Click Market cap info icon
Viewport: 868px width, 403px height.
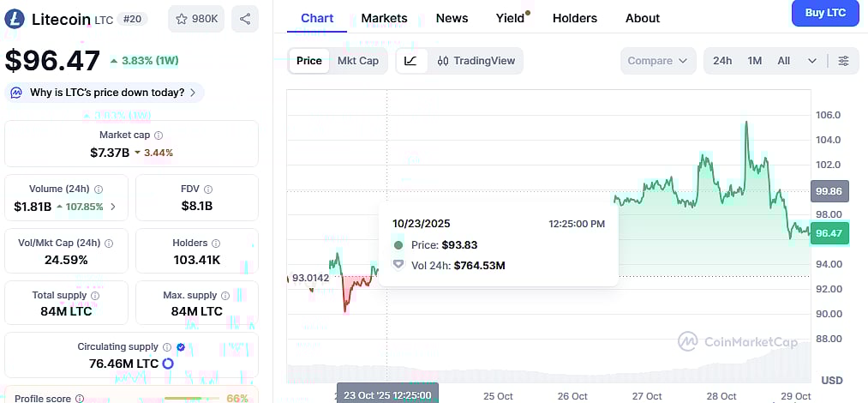pyautogui.click(x=159, y=135)
